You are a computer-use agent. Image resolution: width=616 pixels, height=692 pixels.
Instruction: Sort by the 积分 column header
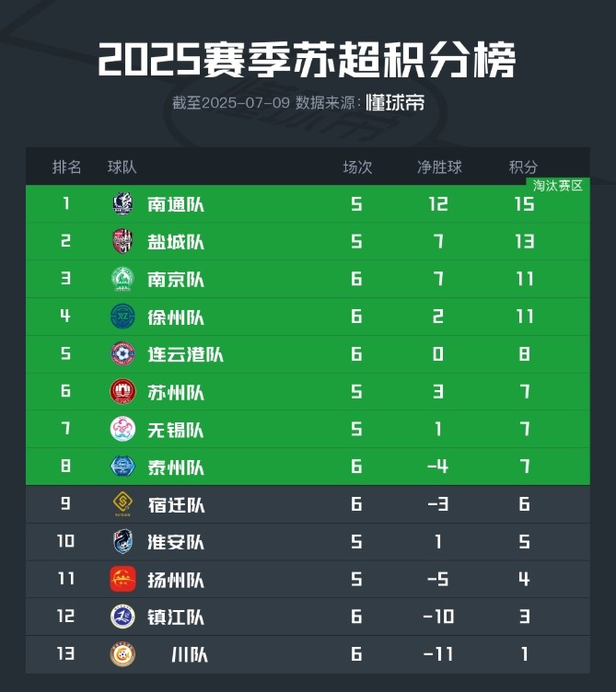tap(523, 167)
